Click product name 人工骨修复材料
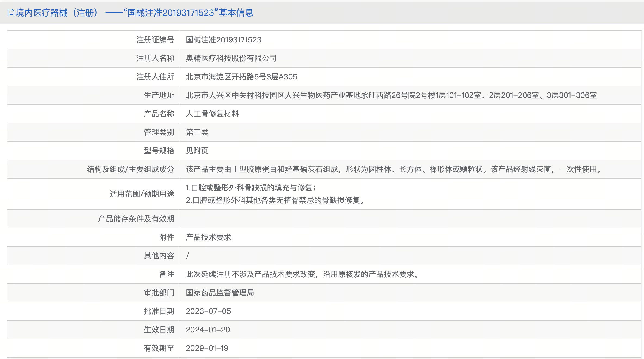Image resolution: width=644 pixels, height=359 pixels. [212, 114]
